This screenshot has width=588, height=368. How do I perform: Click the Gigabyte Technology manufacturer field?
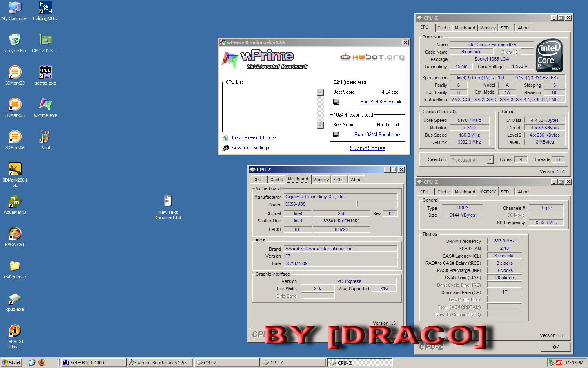(341, 197)
